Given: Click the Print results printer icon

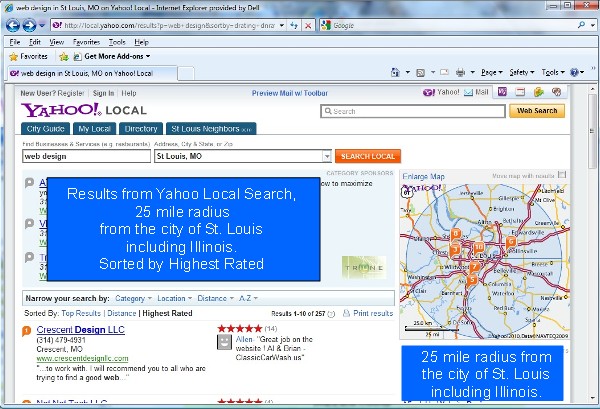Looking at the screenshot, I should tap(345, 314).
